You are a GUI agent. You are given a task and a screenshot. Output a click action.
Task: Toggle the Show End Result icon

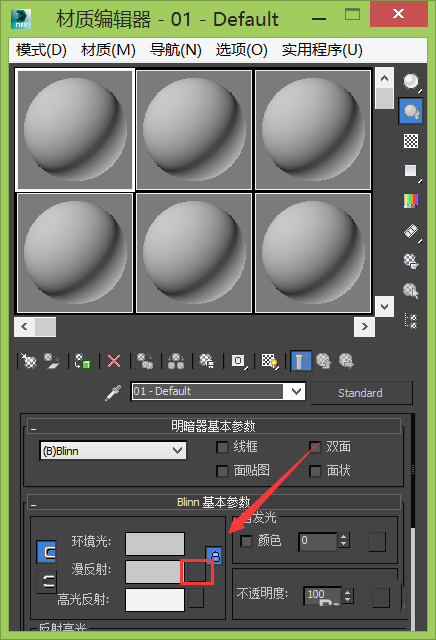click(x=301, y=361)
